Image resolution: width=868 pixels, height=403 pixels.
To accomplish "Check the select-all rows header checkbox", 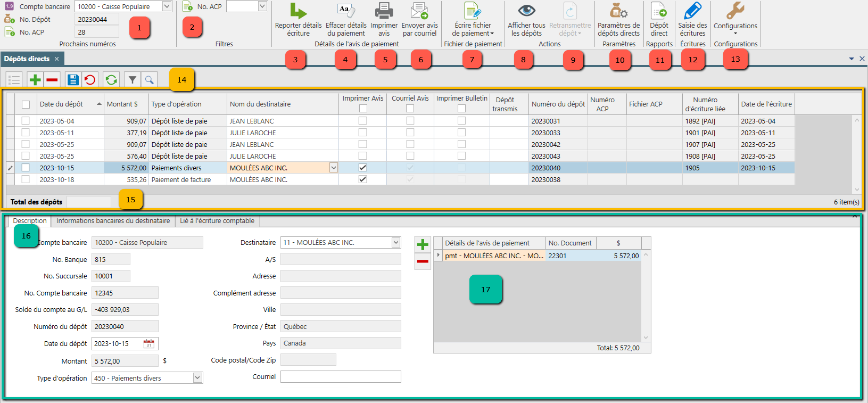I will click(x=26, y=104).
